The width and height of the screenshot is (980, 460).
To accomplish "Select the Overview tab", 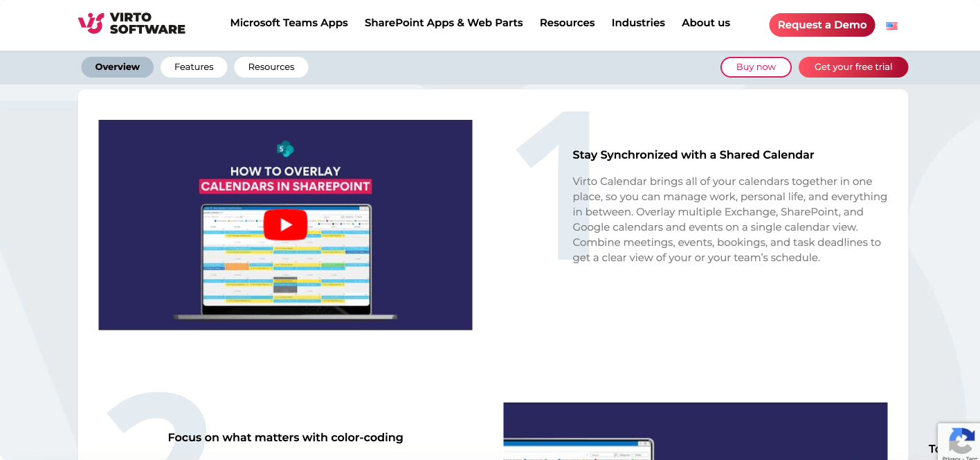I will [x=118, y=67].
